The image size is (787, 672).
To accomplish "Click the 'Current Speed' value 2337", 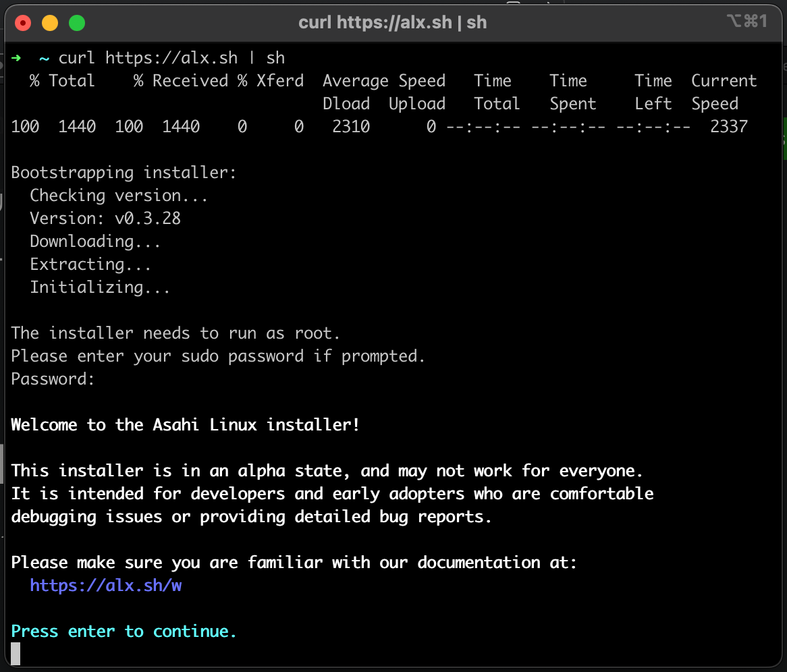I will (729, 126).
